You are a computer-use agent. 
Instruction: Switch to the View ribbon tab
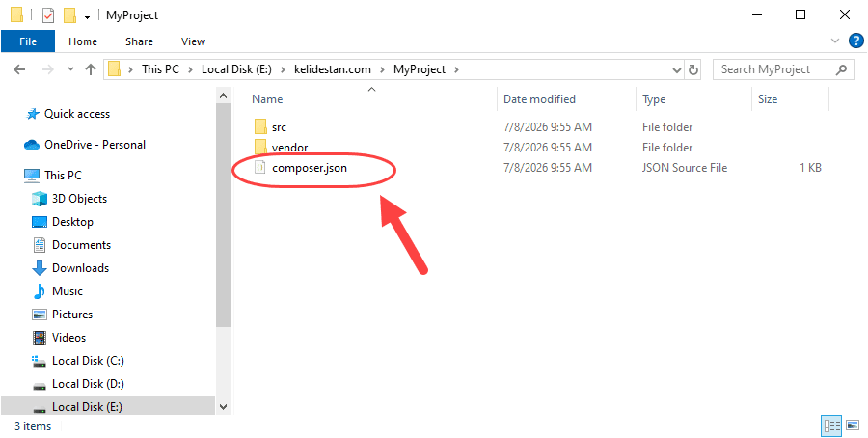click(193, 41)
